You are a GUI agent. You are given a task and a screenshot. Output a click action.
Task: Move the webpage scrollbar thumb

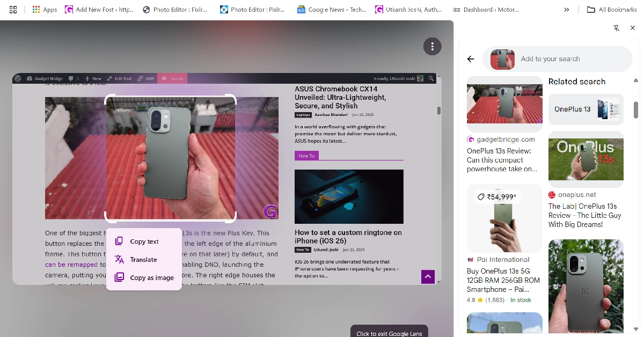[x=438, y=111]
